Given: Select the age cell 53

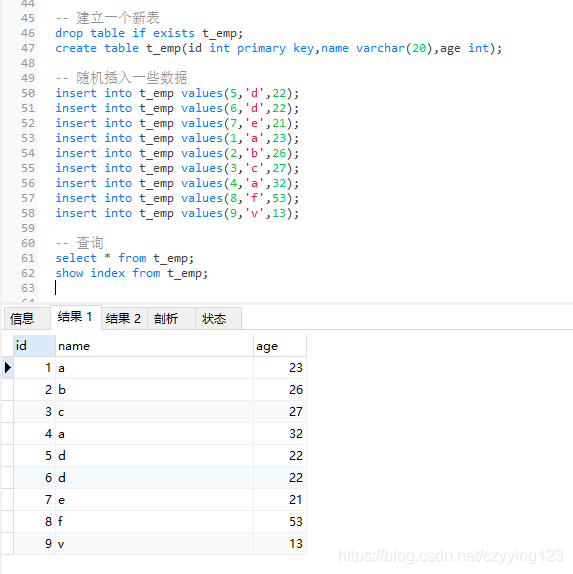Looking at the screenshot, I should coord(280,521).
